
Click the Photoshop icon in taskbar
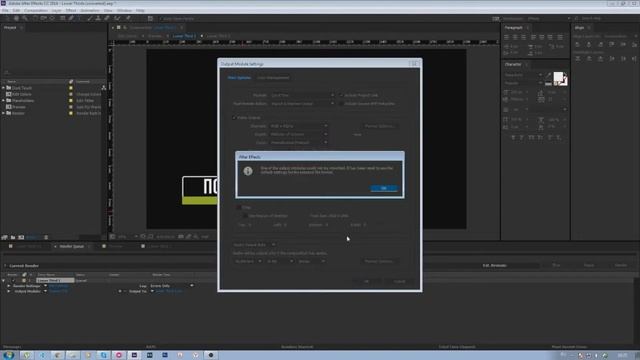tap(165, 355)
